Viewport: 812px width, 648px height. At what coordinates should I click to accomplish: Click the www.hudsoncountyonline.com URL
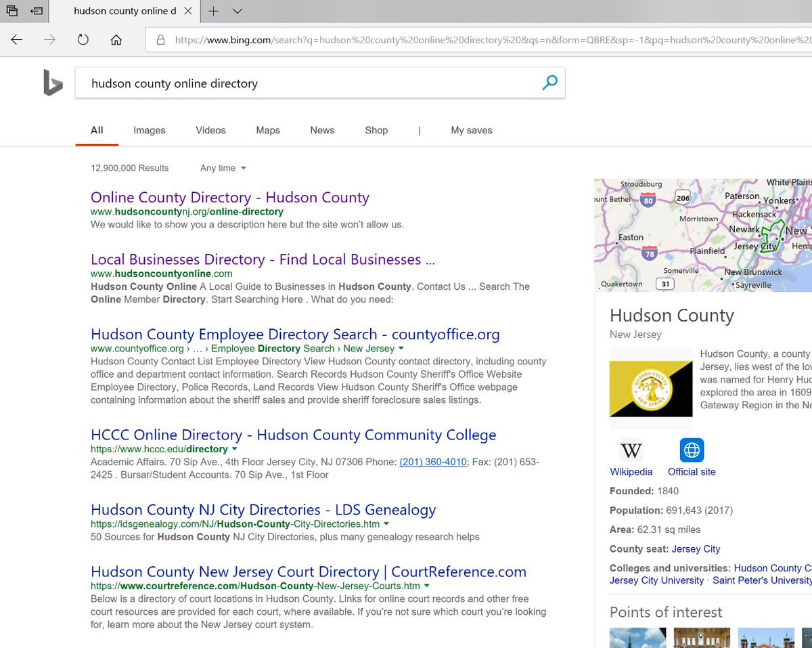click(162, 274)
